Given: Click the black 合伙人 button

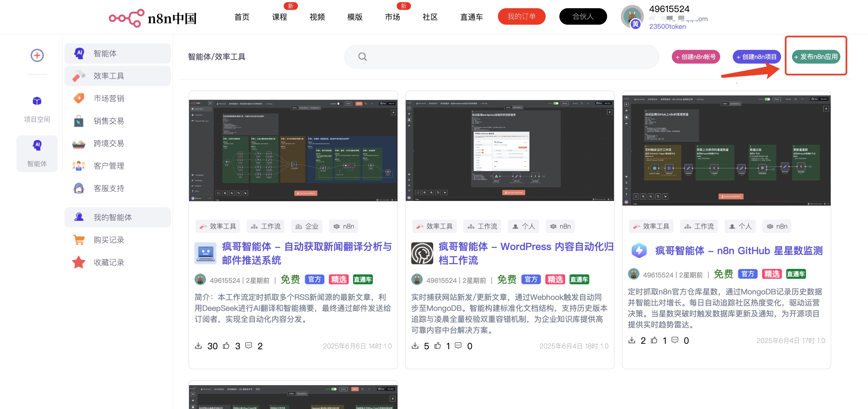Looking at the screenshot, I should 583,16.
